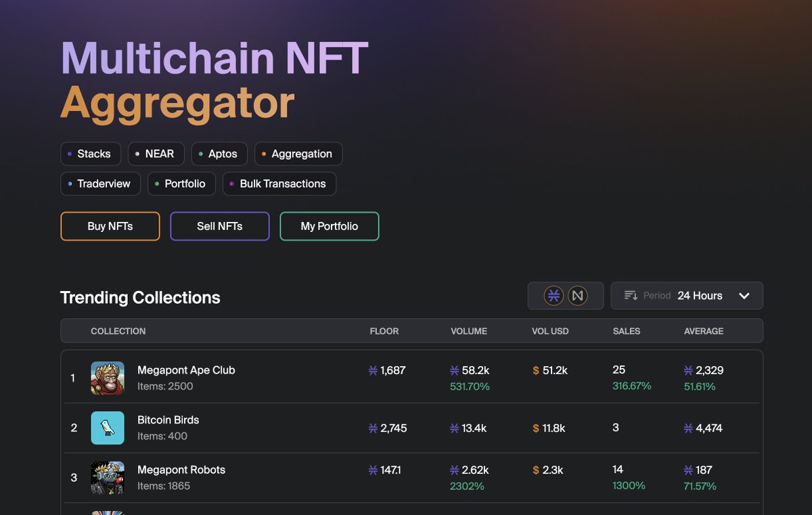Click the Stacks icon beside volume 13.4k

tap(454, 428)
